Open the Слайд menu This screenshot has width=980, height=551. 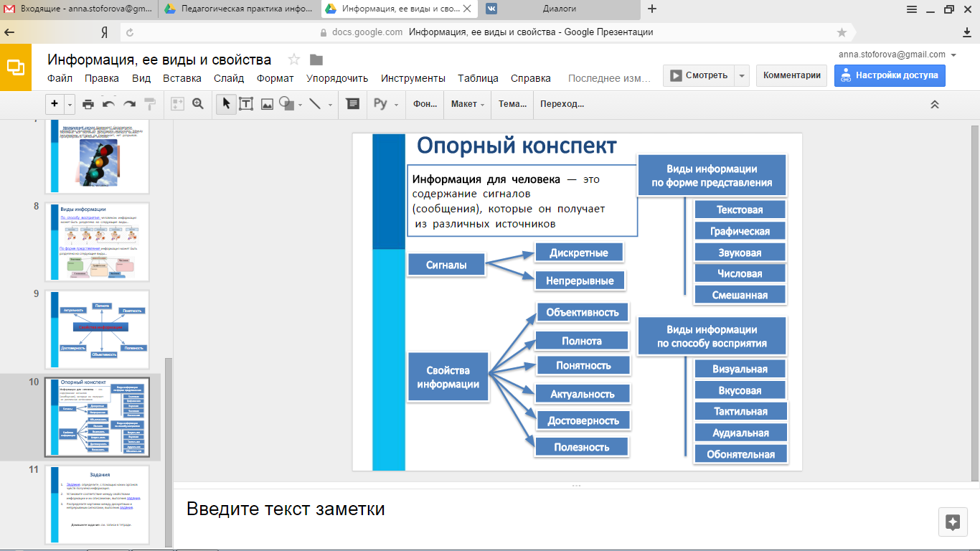point(229,78)
